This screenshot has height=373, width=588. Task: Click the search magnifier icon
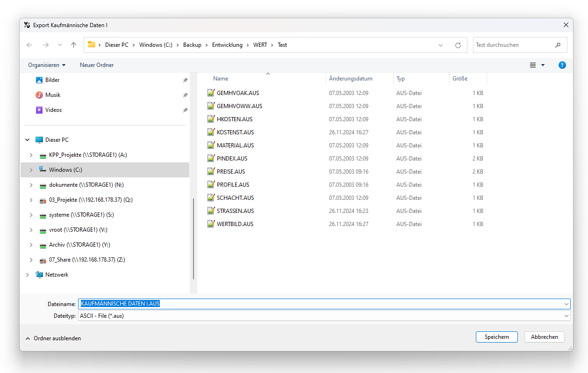pos(558,45)
